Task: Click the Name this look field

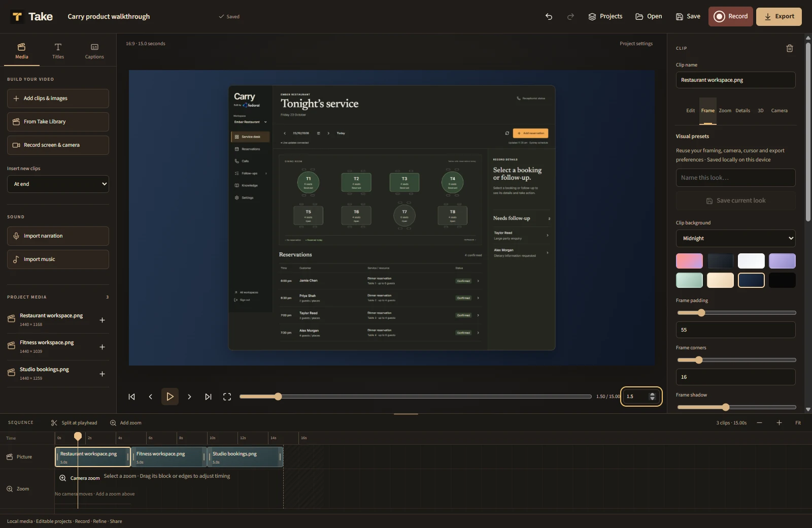Action: [x=735, y=178]
